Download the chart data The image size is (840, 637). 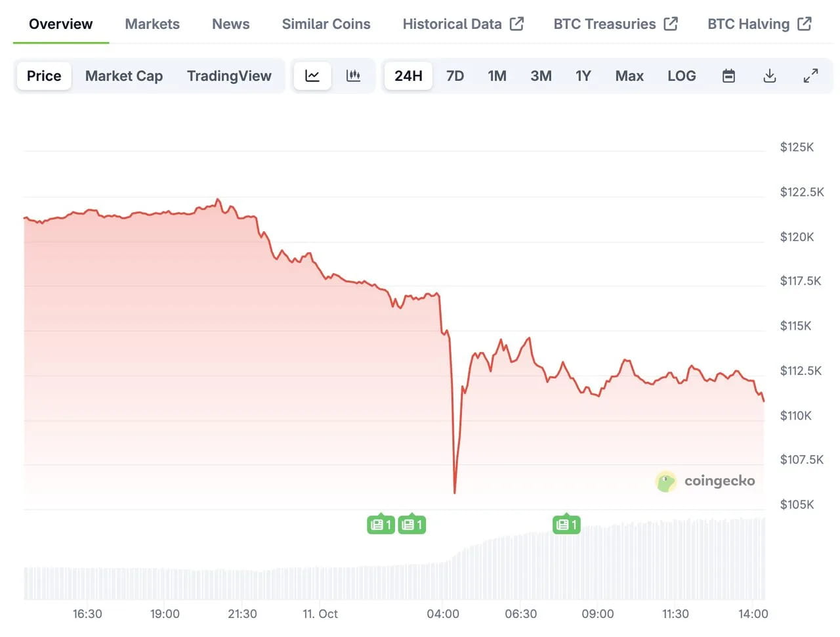pyautogui.click(x=769, y=76)
